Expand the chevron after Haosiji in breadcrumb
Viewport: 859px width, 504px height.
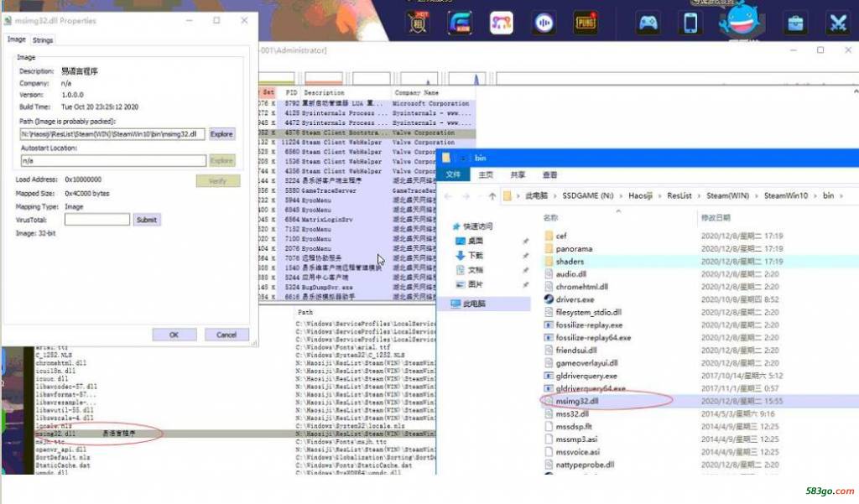click(660, 195)
